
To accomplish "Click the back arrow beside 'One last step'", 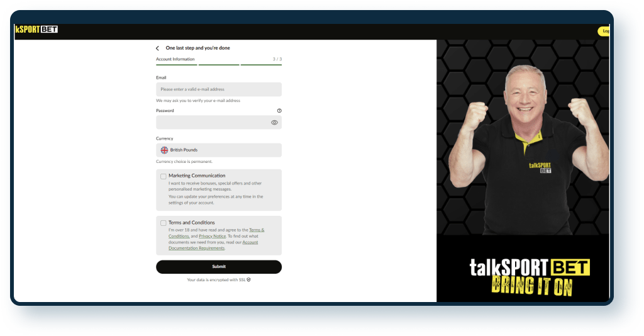I will coord(157,48).
